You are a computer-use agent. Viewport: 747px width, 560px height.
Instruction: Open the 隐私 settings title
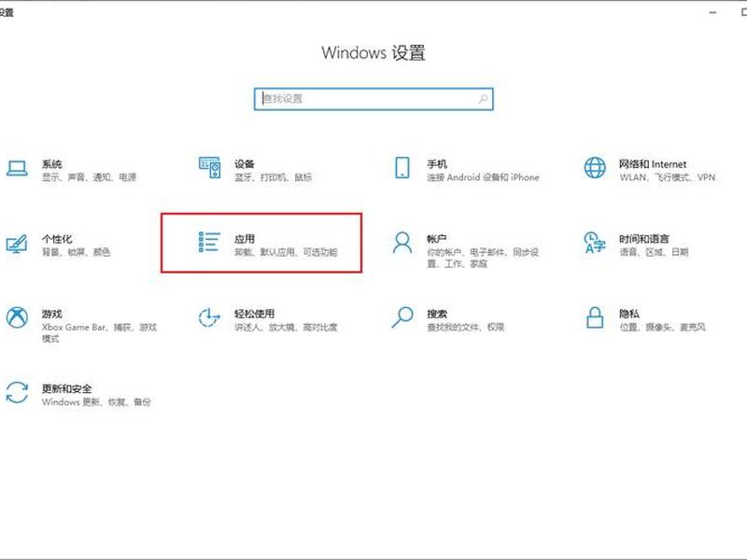click(x=629, y=314)
